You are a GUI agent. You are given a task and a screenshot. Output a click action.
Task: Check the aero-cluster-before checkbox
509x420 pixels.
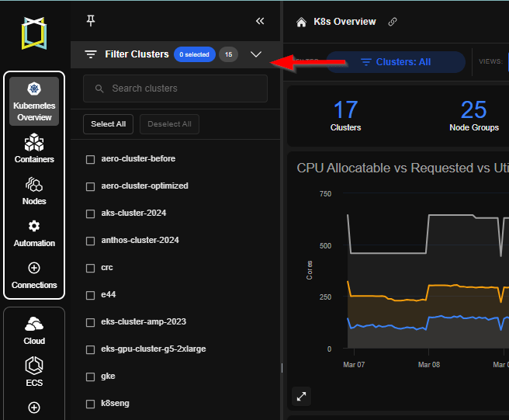[90, 159]
